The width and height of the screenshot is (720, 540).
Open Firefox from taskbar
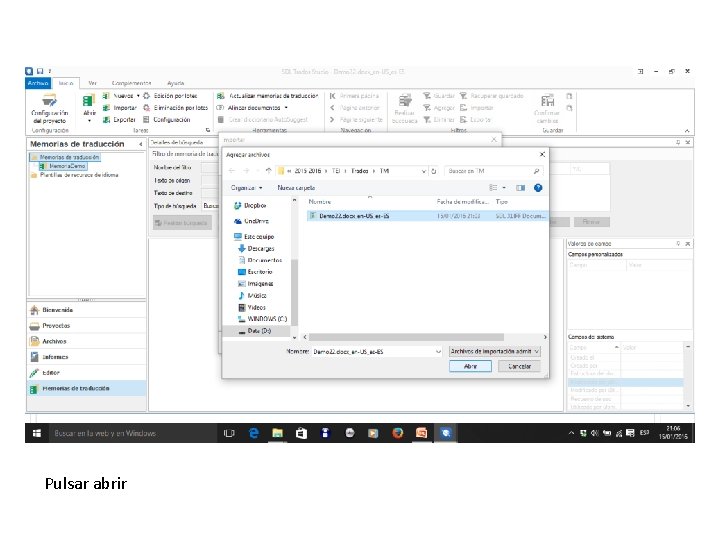point(398,433)
